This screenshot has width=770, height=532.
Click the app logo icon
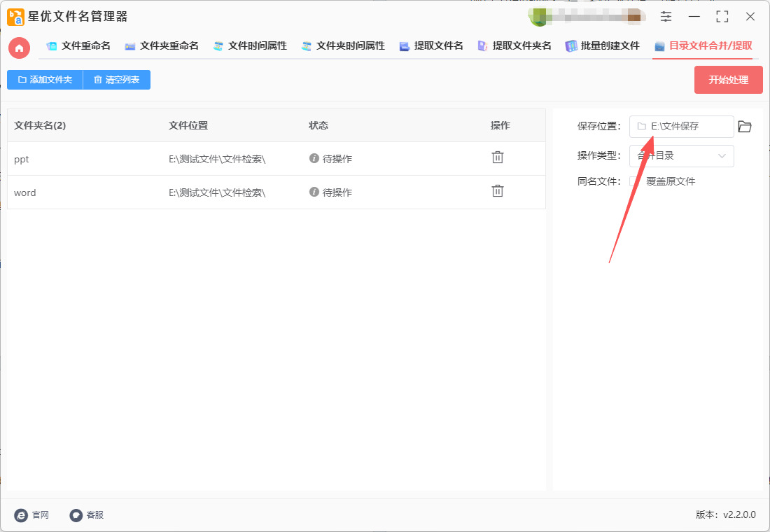click(x=15, y=17)
